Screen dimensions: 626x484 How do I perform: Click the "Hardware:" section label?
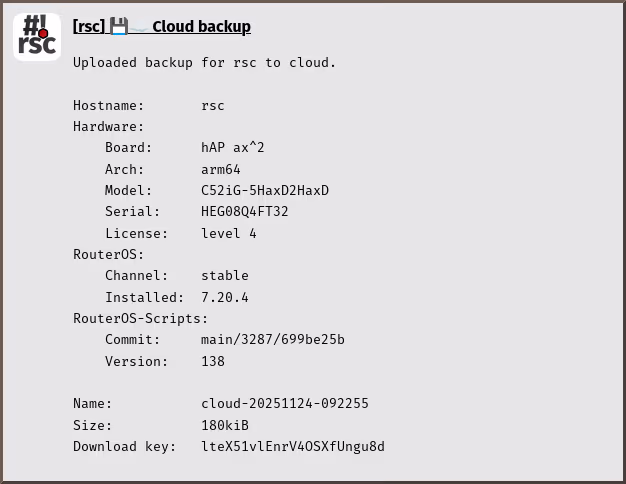[x=109, y=126]
